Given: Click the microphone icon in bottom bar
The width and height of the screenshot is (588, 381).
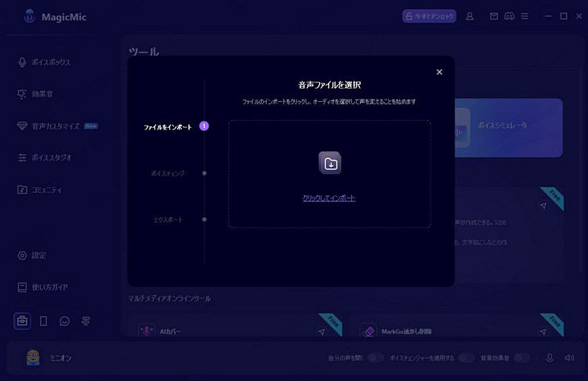Looking at the screenshot, I should (550, 357).
